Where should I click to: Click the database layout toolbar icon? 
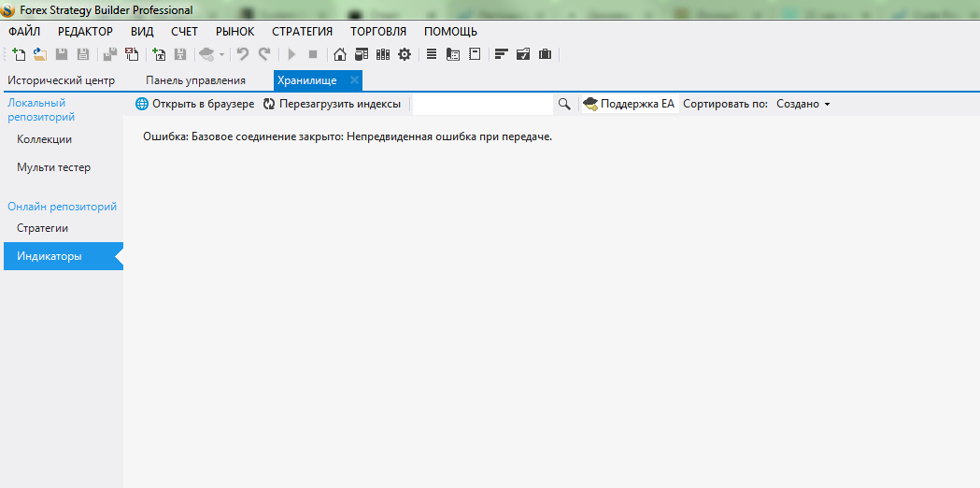coord(362,54)
